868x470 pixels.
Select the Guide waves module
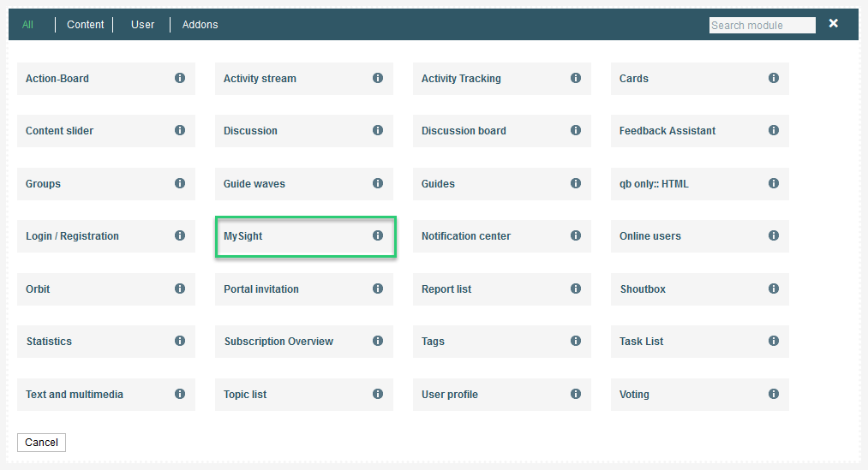coord(304,183)
